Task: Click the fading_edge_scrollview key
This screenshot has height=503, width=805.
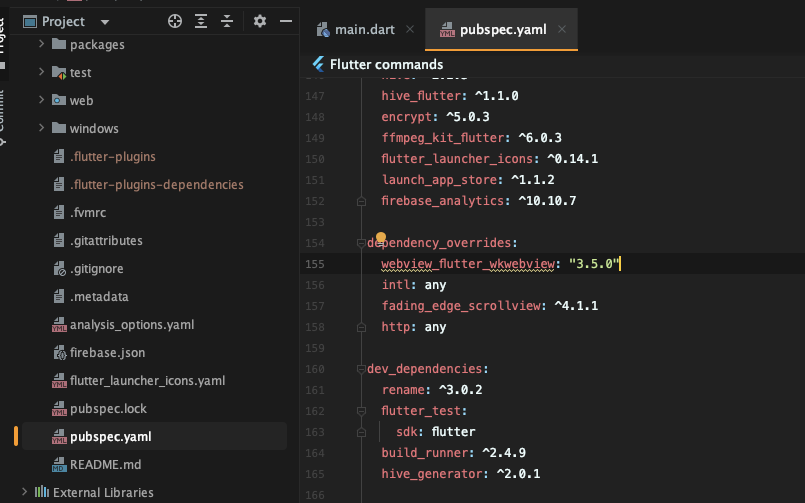Action: (461, 306)
